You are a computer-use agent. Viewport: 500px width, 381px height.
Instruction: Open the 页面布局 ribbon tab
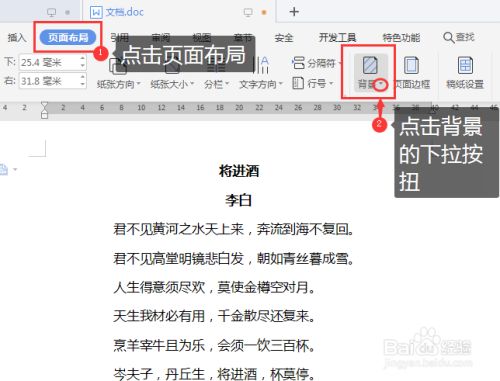68,37
